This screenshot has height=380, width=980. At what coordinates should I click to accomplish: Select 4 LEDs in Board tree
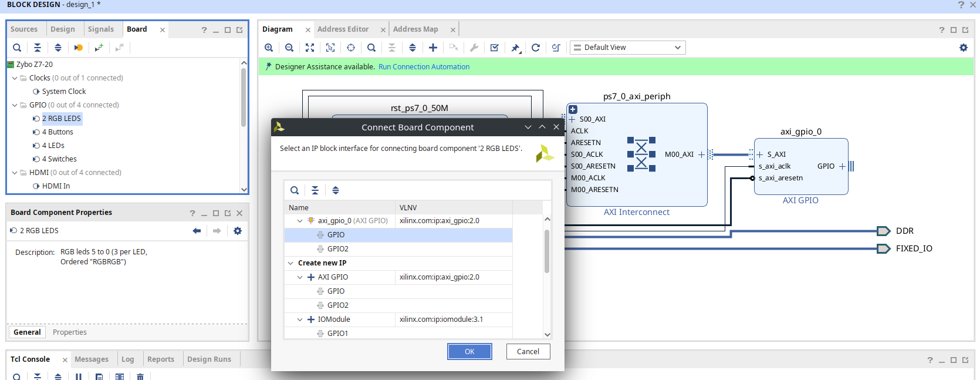click(53, 146)
